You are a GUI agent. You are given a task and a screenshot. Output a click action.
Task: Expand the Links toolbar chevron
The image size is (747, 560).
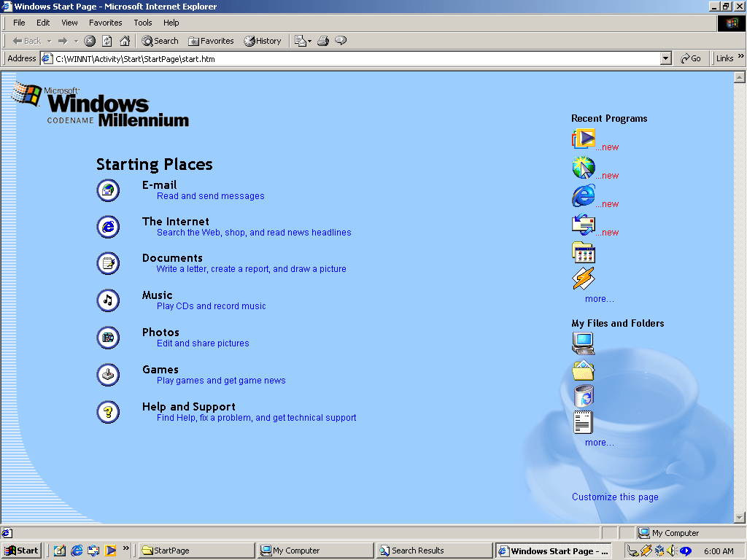(x=740, y=58)
